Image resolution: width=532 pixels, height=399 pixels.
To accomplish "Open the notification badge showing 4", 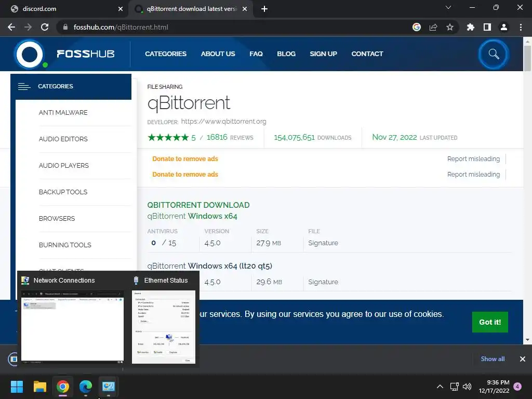I will [x=517, y=387].
